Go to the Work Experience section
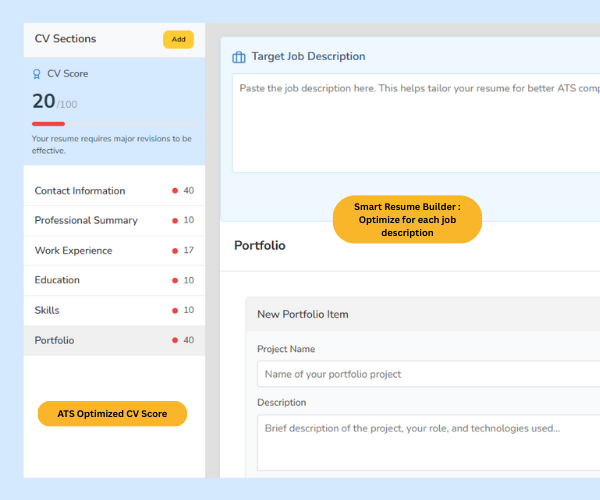600x500 pixels. (73, 250)
